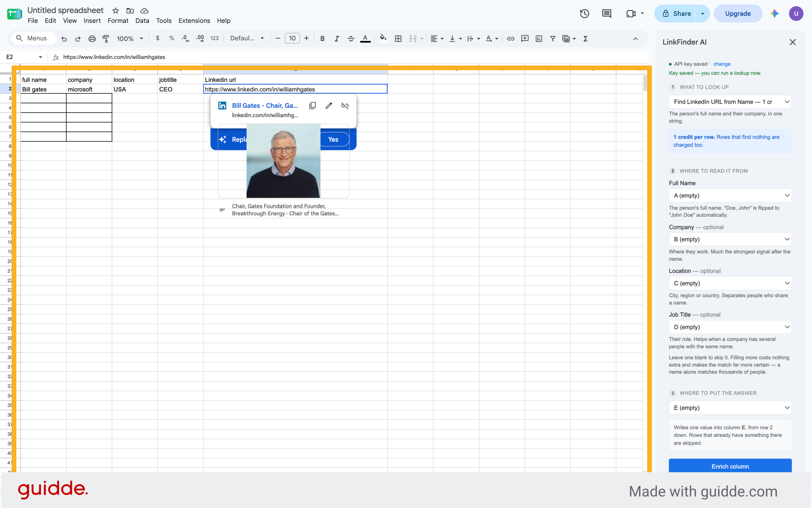Open the zoom level dropdown
This screenshot has width=812, height=508.
tap(130, 39)
